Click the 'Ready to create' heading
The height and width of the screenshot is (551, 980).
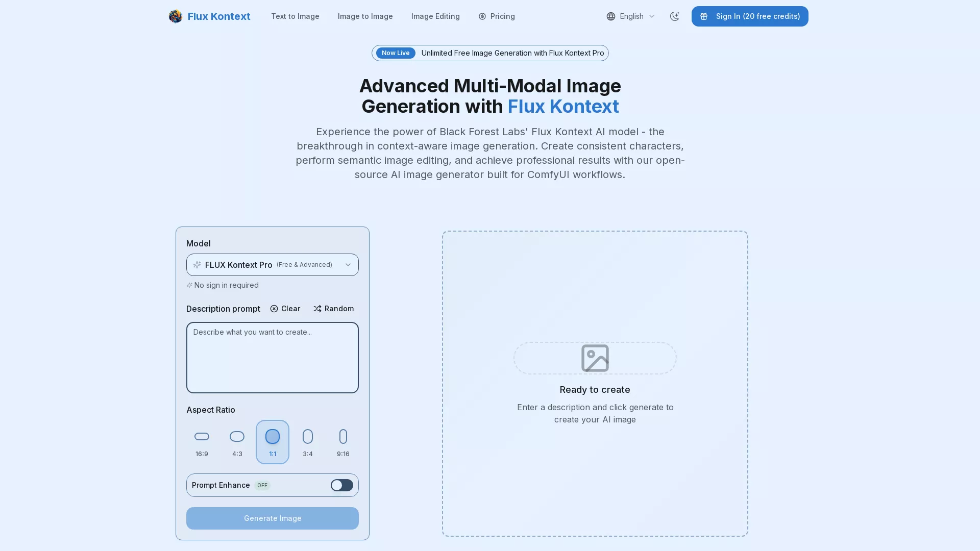[x=595, y=390]
